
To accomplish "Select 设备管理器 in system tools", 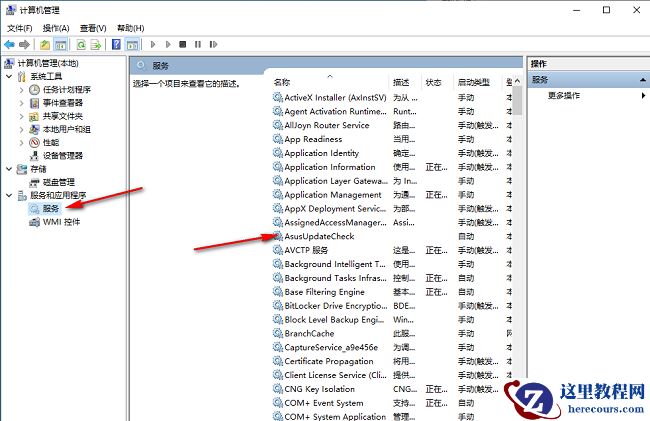I will pyautogui.click(x=63, y=156).
